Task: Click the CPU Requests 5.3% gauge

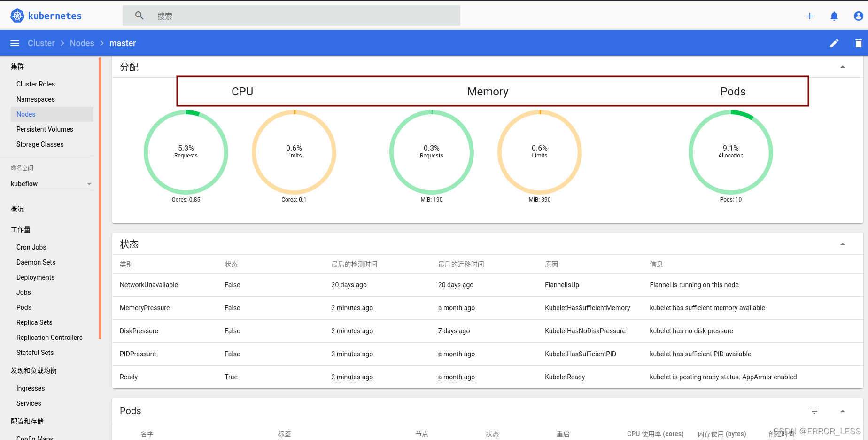Action: pos(186,152)
